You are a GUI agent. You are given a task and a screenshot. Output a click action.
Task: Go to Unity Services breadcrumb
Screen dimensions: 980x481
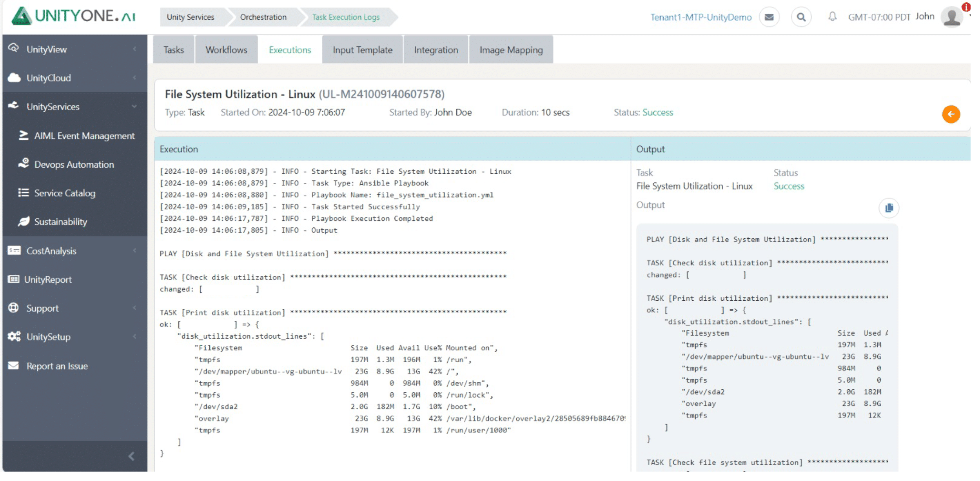click(x=191, y=17)
